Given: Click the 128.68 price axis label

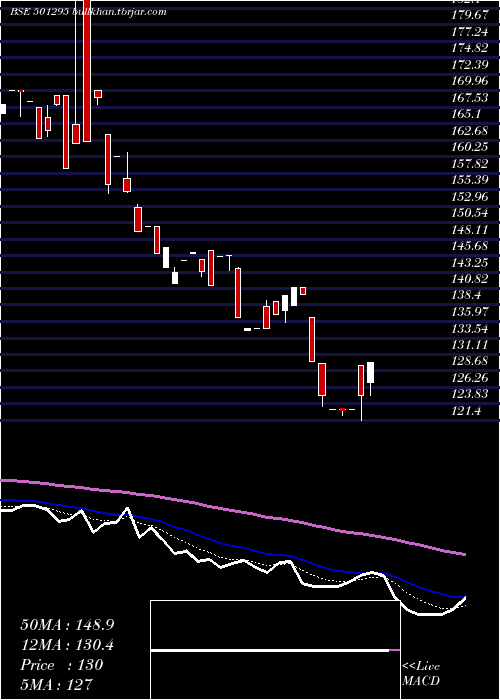Looking at the screenshot, I should tap(469, 362).
